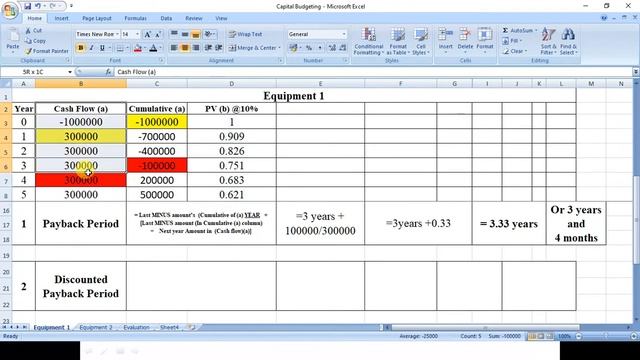Open Conditional Formatting menu
Image resolution: width=640 pixels, height=360 pixels.
pos(369,41)
